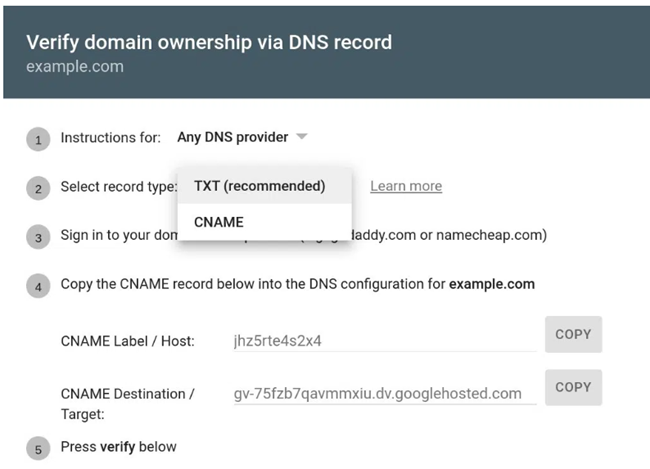Copy the CNAME Destination / Target value
The height and width of the screenshot is (469, 650).
click(573, 387)
